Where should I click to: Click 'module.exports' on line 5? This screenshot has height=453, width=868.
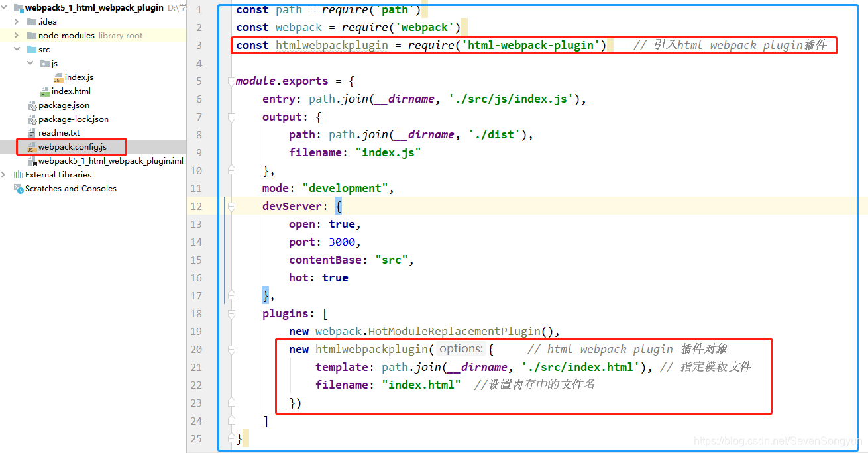pos(282,81)
